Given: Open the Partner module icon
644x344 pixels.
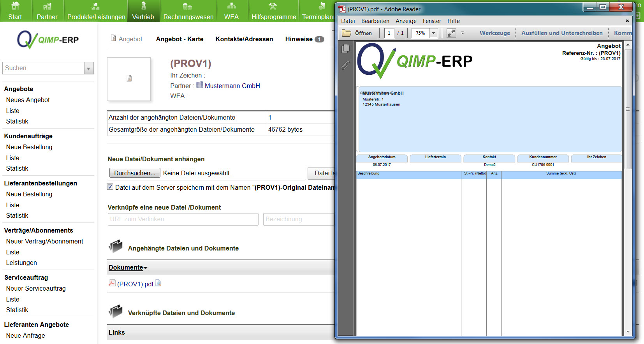Looking at the screenshot, I should click(x=47, y=6).
